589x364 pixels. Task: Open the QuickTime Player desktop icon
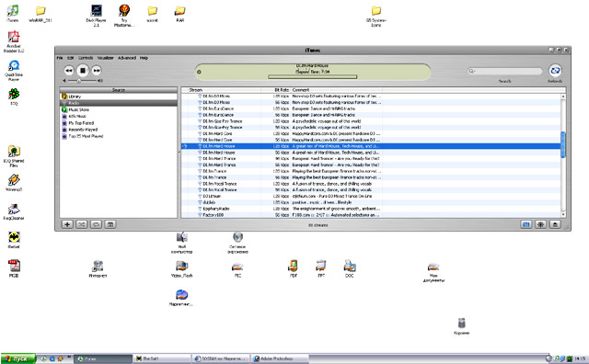pyautogui.click(x=14, y=71)
